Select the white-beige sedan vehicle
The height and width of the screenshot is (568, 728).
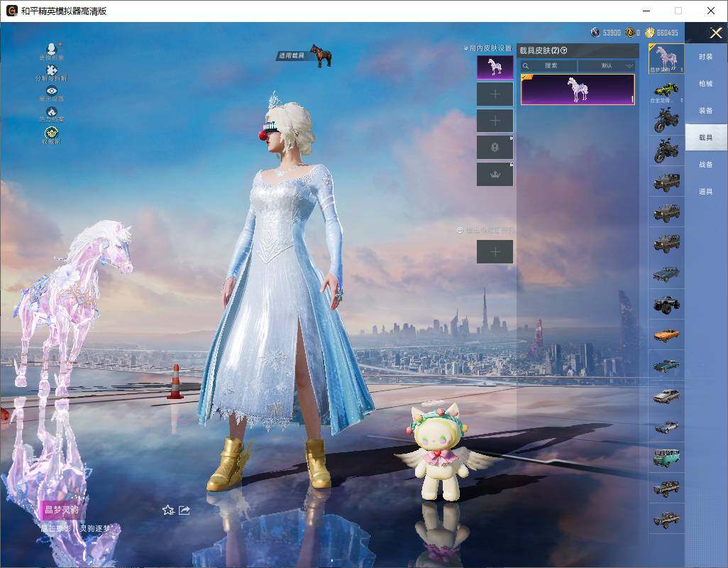click(666, 395)
